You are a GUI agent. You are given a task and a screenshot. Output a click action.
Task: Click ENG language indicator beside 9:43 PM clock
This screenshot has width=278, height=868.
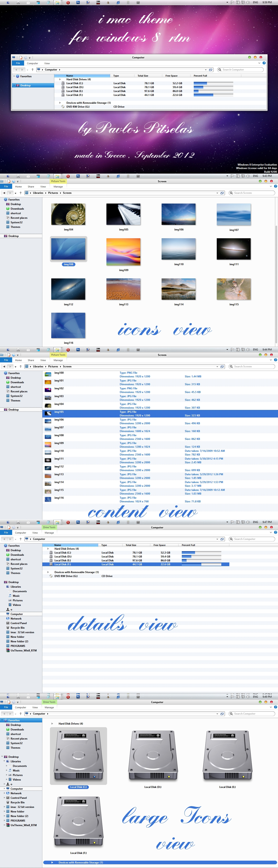[255, 176]
